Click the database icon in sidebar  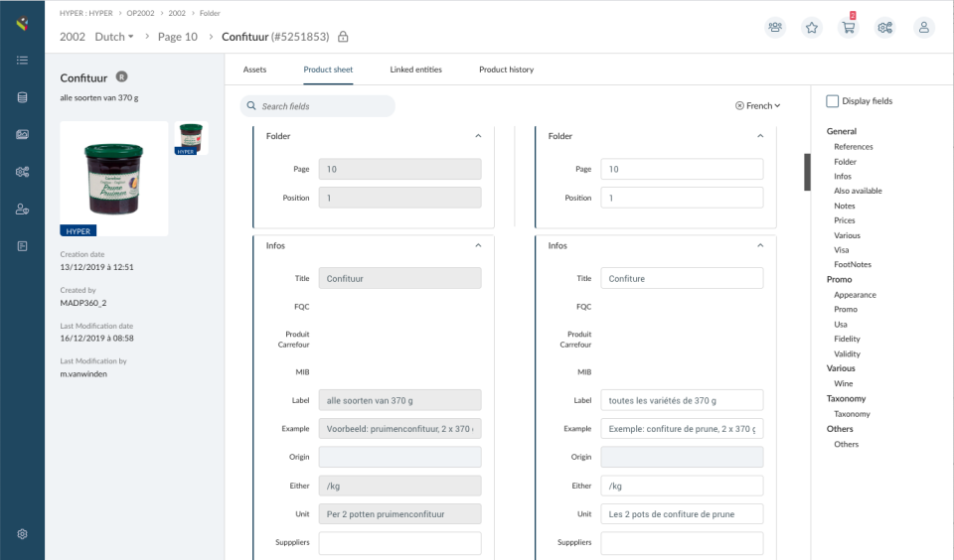[x=22, y=97]
